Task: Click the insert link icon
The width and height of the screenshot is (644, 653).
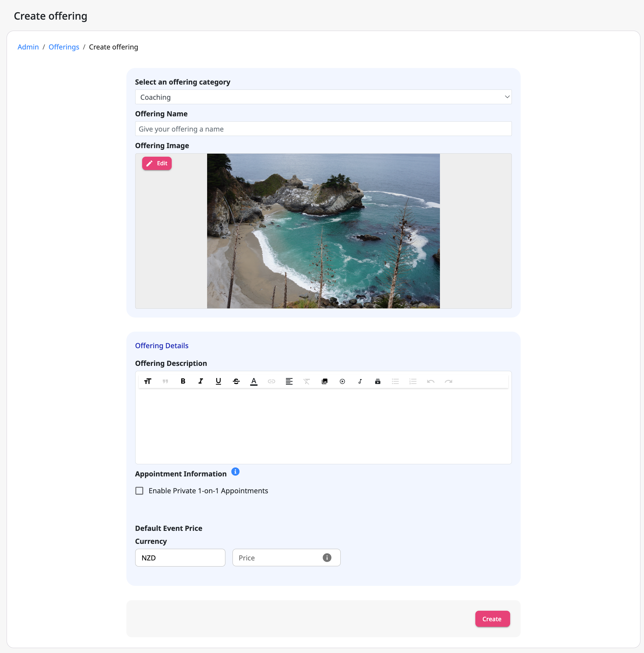Action: point(272,381)
